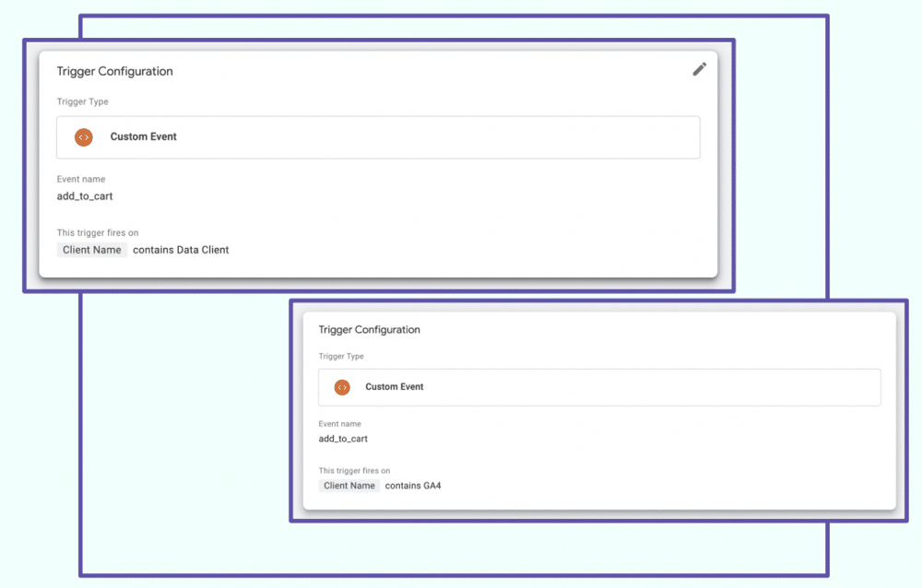Screen dimensions: 922x588
Task: Open the Trigger Type box in the Data Client card
Action: (378, 137)
